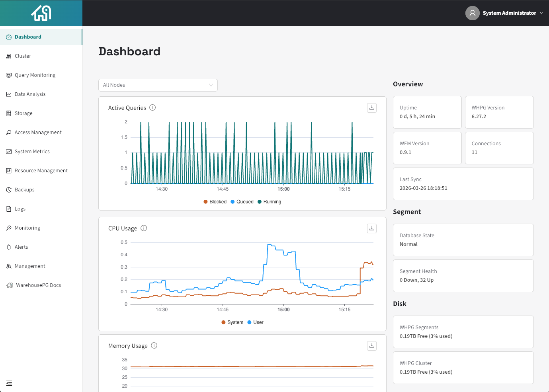Screen dimensions: 549x392
Task: Click the CPU Usage info icon
Action: pyautogui.click(x=144, y=228)
